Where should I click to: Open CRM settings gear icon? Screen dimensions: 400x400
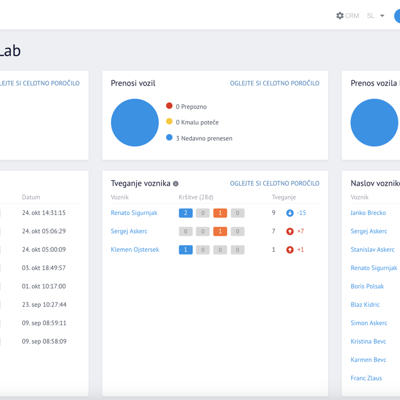pyautogui.click(x=340, y=16)
